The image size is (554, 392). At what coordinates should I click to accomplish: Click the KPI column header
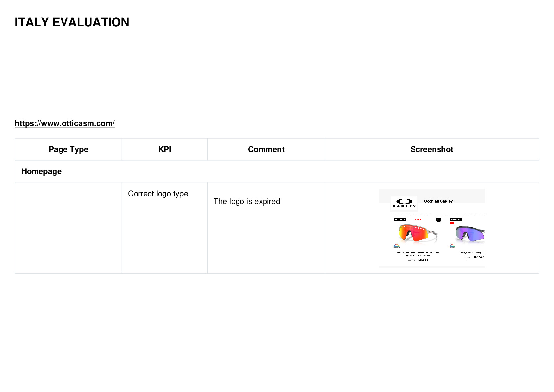coord(164,149)
